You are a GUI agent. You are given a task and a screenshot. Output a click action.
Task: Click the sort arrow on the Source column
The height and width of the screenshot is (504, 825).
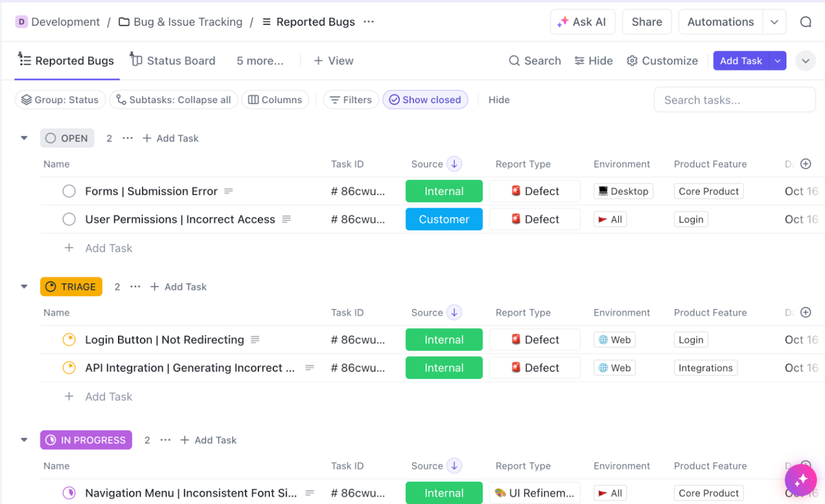(454, 164)
